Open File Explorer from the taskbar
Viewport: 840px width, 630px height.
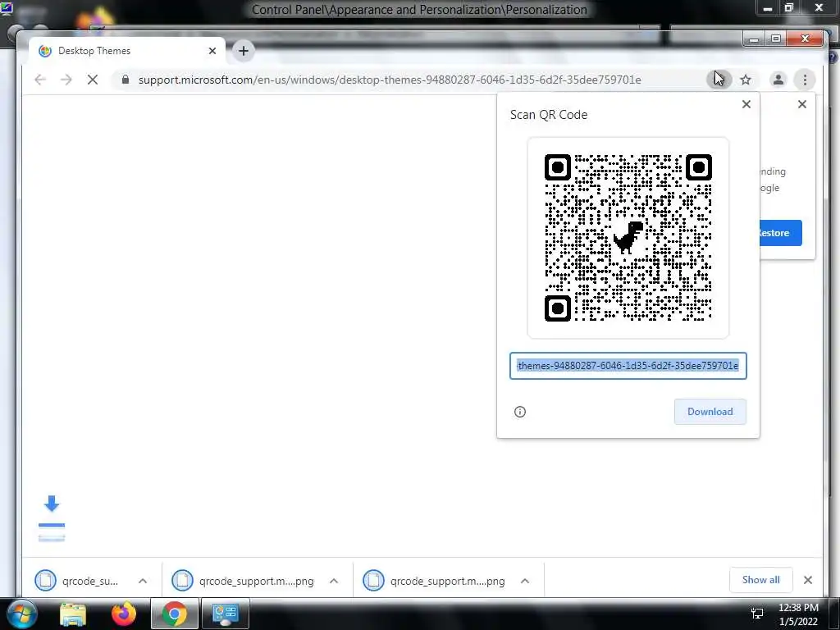click(73, 614)
